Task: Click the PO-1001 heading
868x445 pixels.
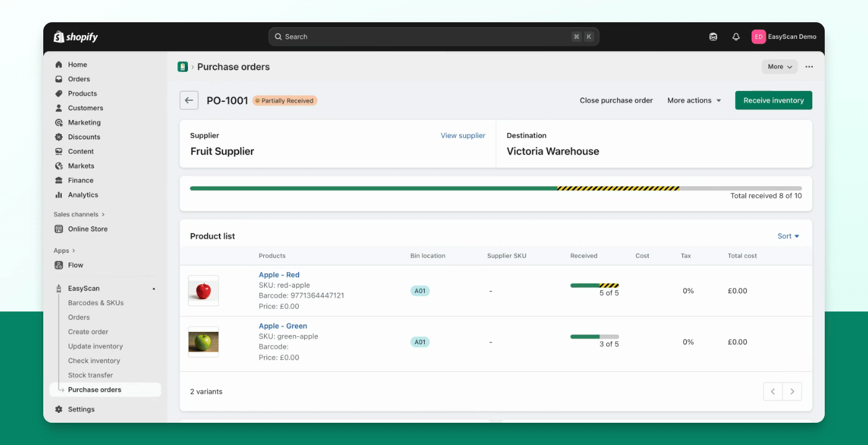Action: [x=227, y=101]
